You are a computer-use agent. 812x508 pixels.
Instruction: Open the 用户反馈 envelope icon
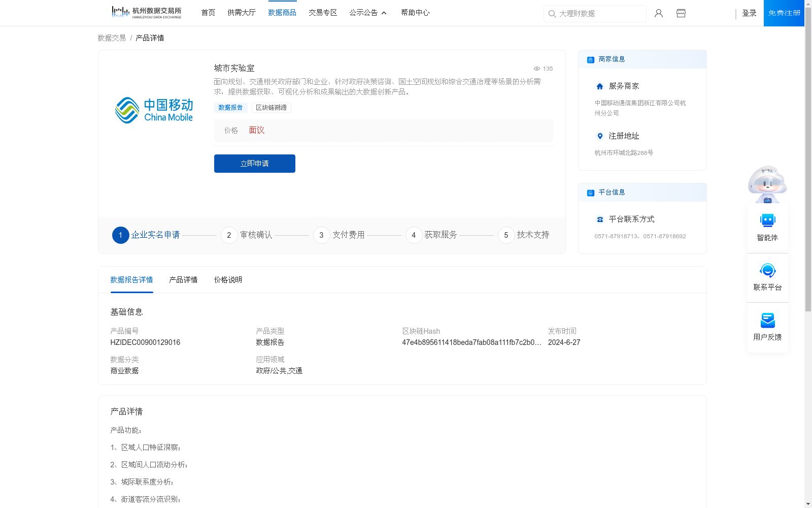pyautogui.click(x=768, y=320)
